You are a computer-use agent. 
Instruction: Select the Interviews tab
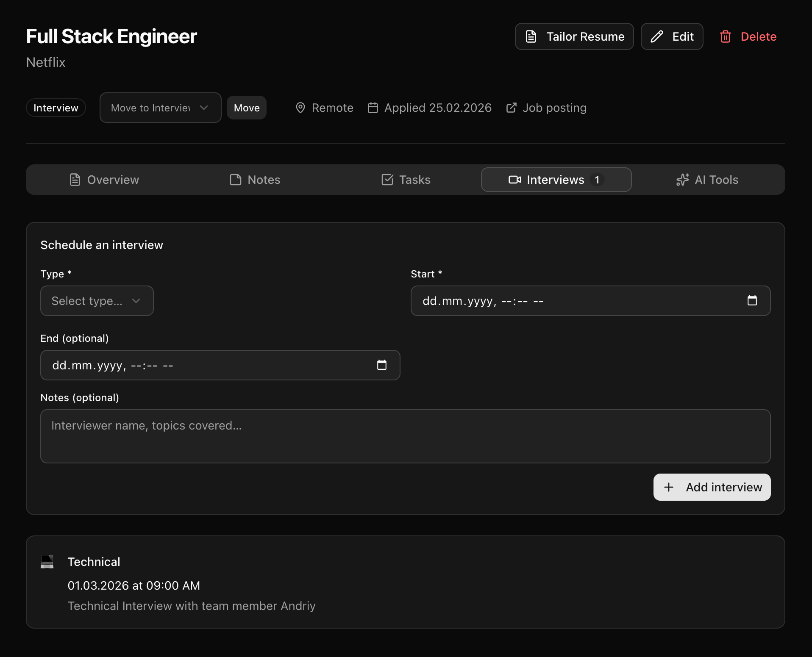pyautogui.click(x=556, y=180)
